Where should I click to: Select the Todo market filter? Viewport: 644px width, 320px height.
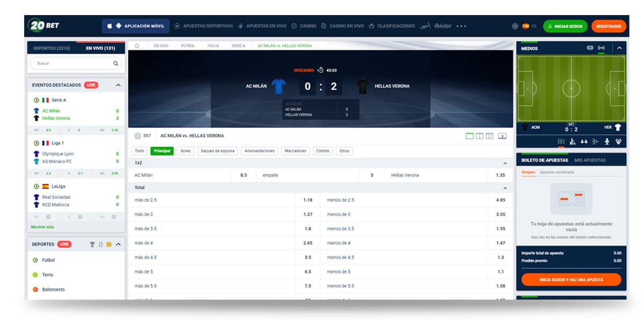click(140, 151)
